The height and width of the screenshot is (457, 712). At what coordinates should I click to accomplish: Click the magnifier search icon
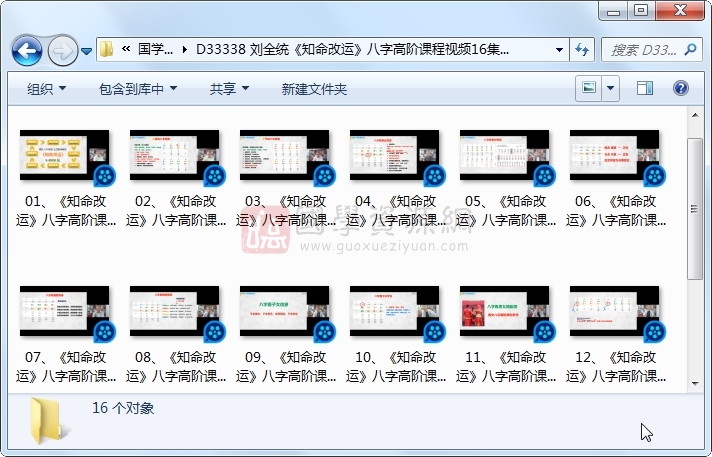click(x=691, y=49)
